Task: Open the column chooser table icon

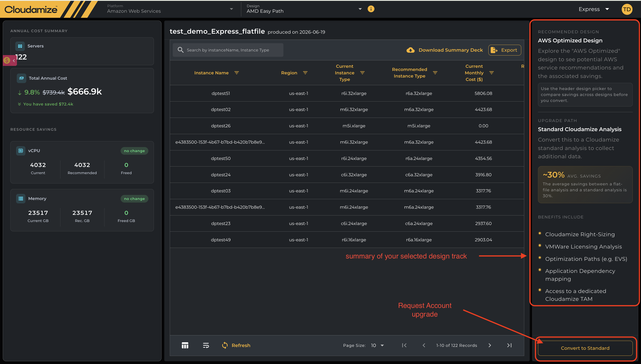Action: tap(185, 345)
